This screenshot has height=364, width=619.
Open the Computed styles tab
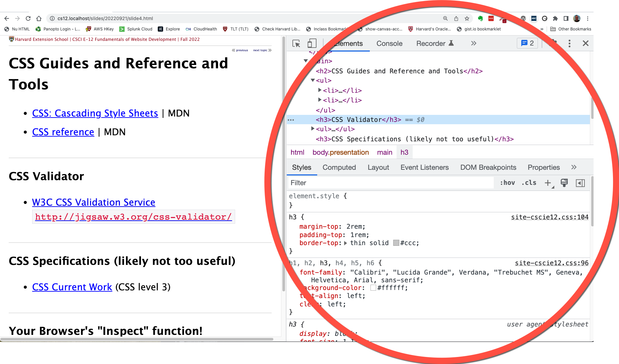[x=339, y=167]
